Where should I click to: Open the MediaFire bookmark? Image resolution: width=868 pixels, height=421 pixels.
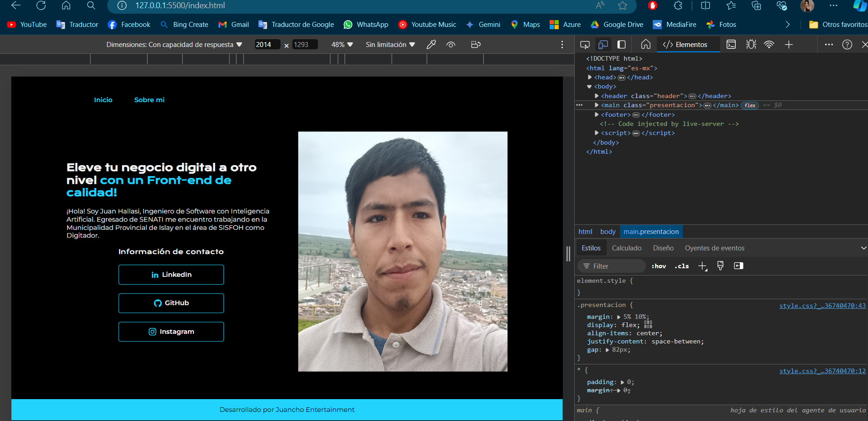coord(675,25)
